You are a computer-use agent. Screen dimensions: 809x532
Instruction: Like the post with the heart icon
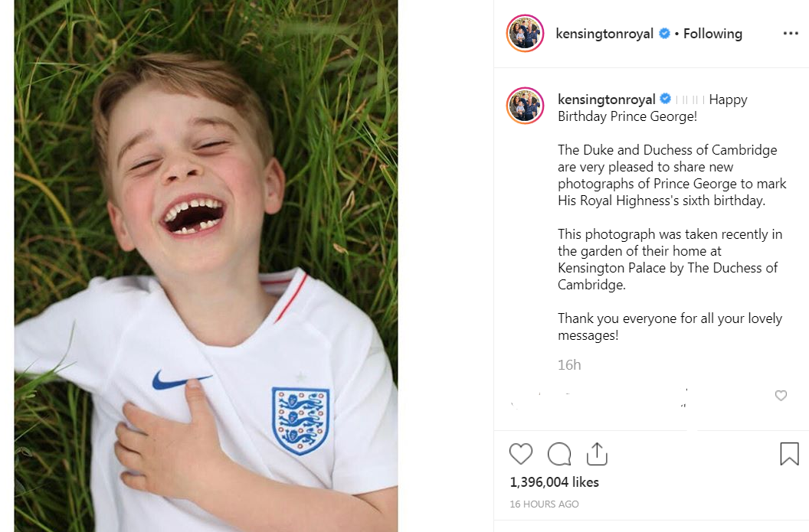[x=521, y=454]
